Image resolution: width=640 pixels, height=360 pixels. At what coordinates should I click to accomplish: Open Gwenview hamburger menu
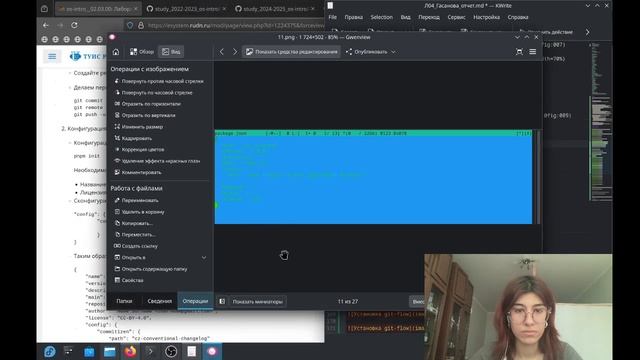[533, 52]
